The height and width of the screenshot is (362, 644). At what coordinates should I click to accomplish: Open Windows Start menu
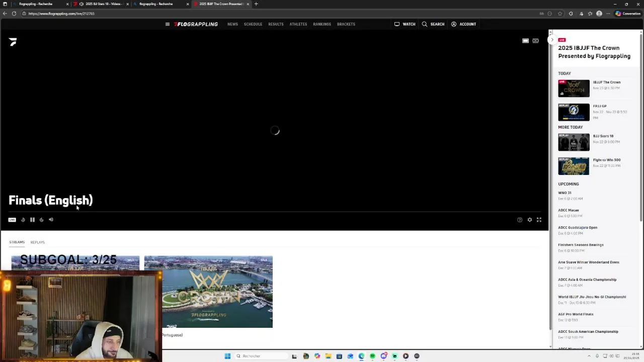(x=227, y=356)
